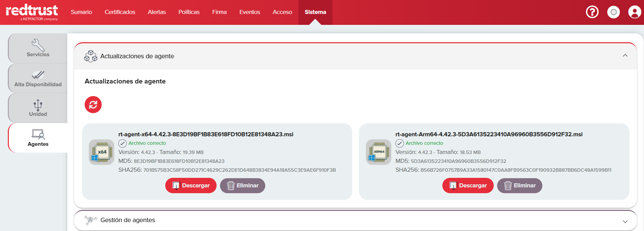Click rt-agent-Arm64-4.42.3 file name
The width and height of the screenshot is (644, 231).
pos(489,134)
